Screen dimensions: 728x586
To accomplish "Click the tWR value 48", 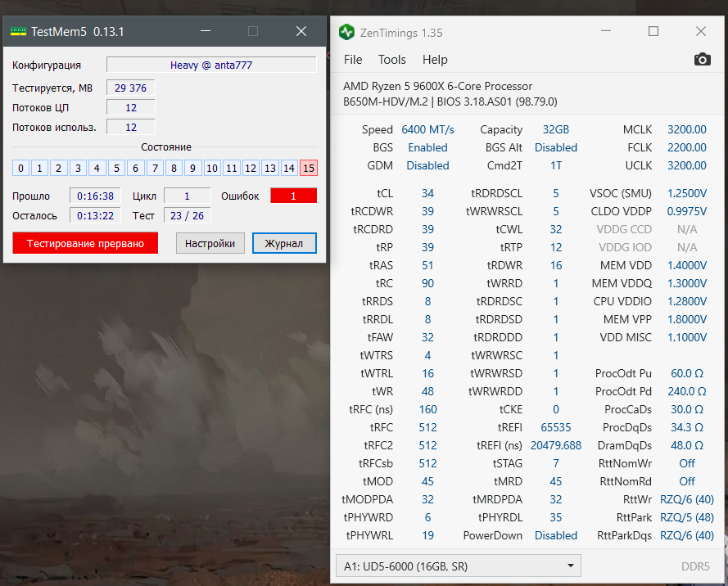I will (x=427, y=391).
